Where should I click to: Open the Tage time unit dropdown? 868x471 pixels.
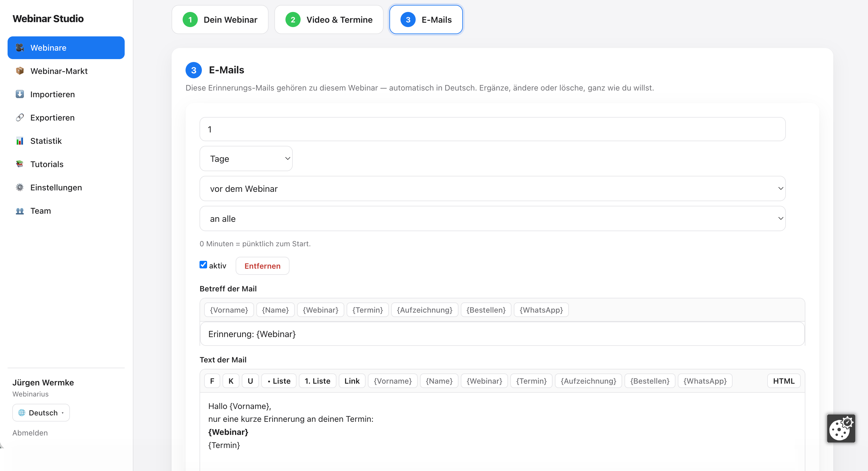point(246,159)
